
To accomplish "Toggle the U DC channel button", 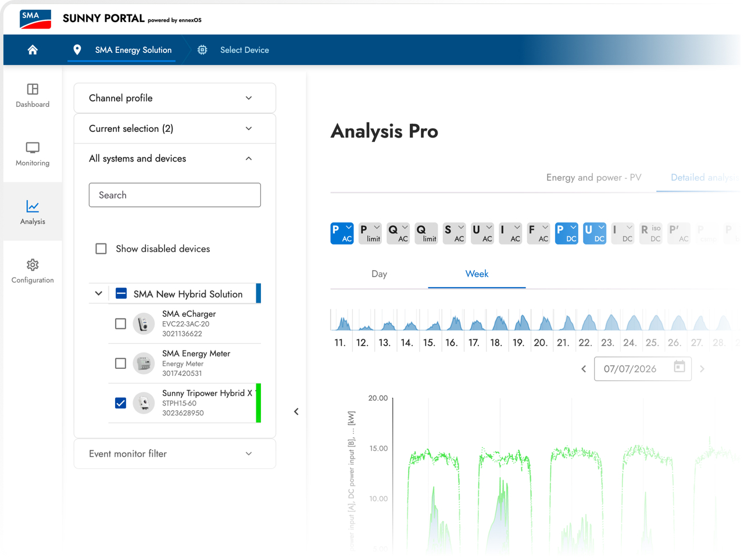I will [x=595, y=234].
